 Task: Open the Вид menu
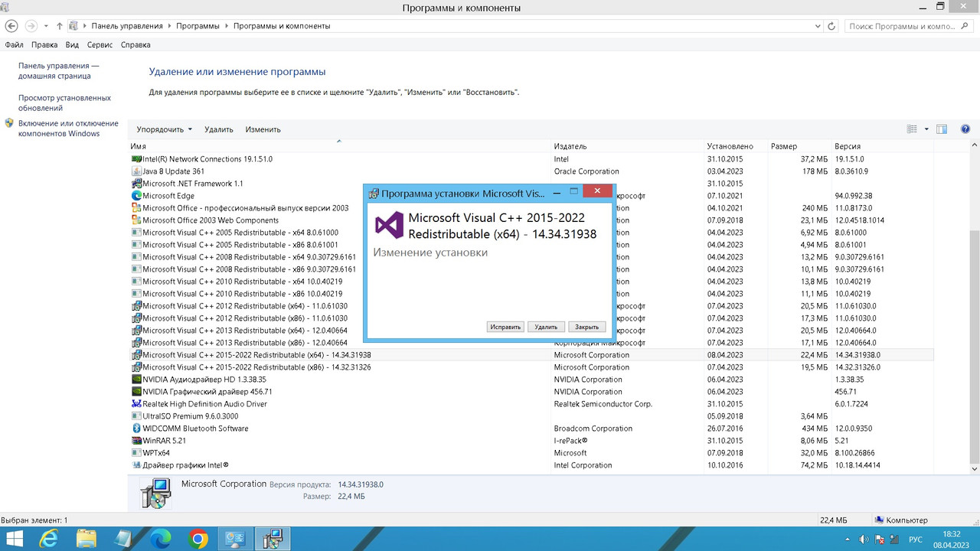point(72,45)
